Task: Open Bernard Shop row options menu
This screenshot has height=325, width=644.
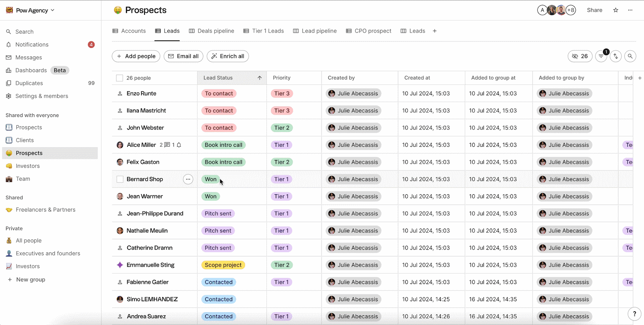Action: point(188,179)
